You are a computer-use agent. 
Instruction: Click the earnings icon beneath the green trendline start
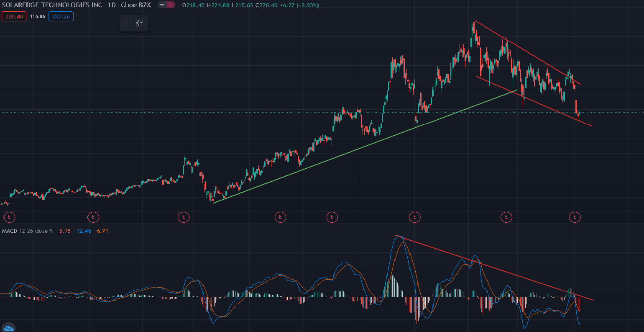tap(184, 217)
